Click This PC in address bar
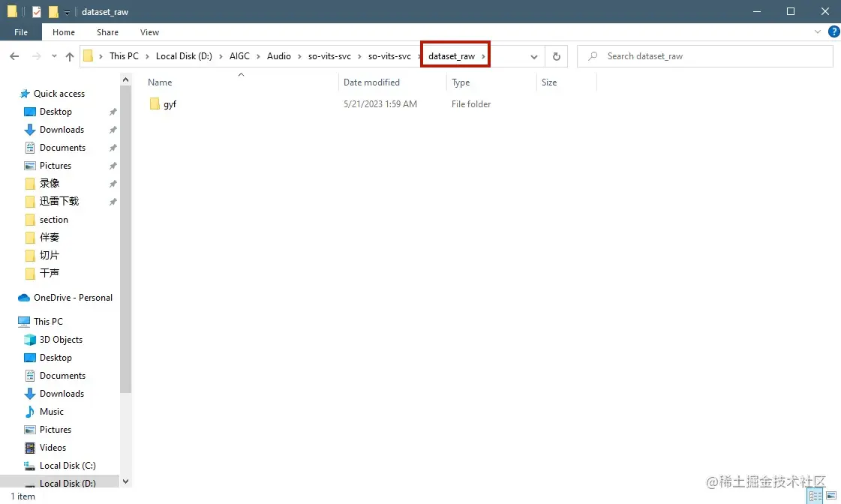Screen dimensions: 841x504 [x=124, y=56]
